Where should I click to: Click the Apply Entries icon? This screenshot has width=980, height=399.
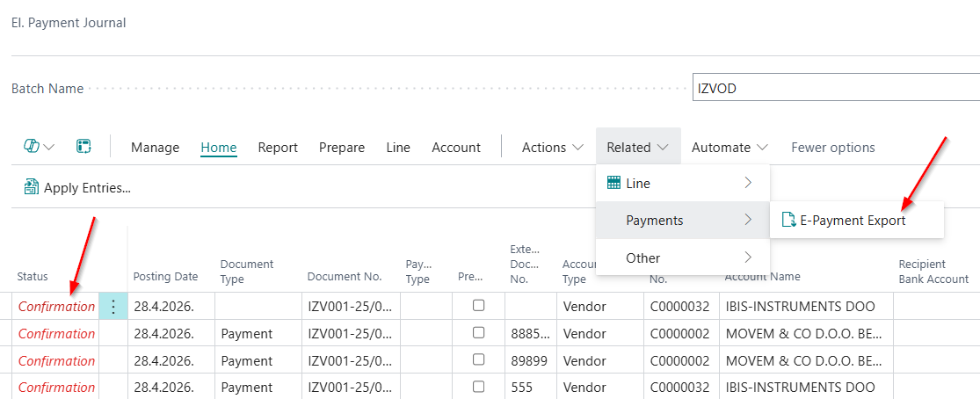(31, 187)
